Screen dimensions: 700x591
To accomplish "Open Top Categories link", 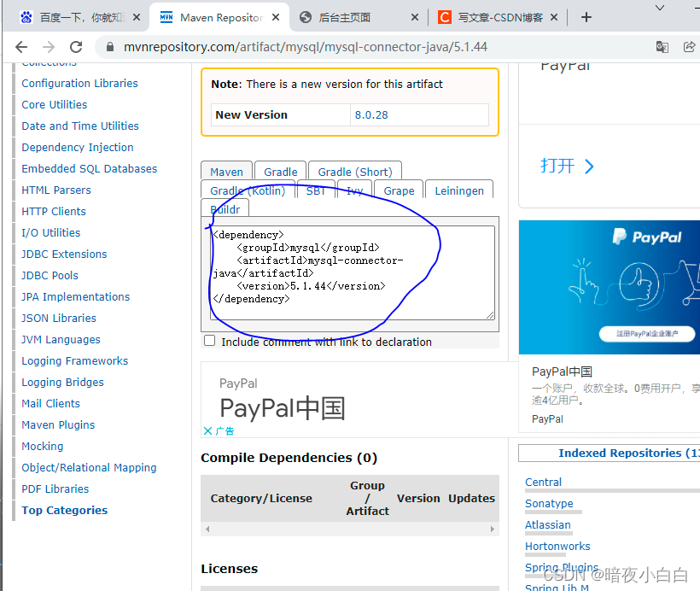I will tap(65, 510).
